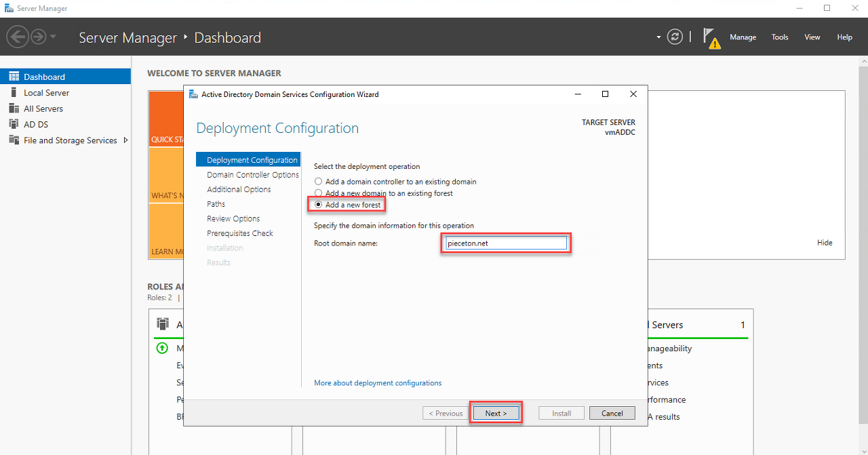The height and width of the screenshot is (455, 868).
Task: Click the wizard title bar icon
Action: (x=193, y=94)
